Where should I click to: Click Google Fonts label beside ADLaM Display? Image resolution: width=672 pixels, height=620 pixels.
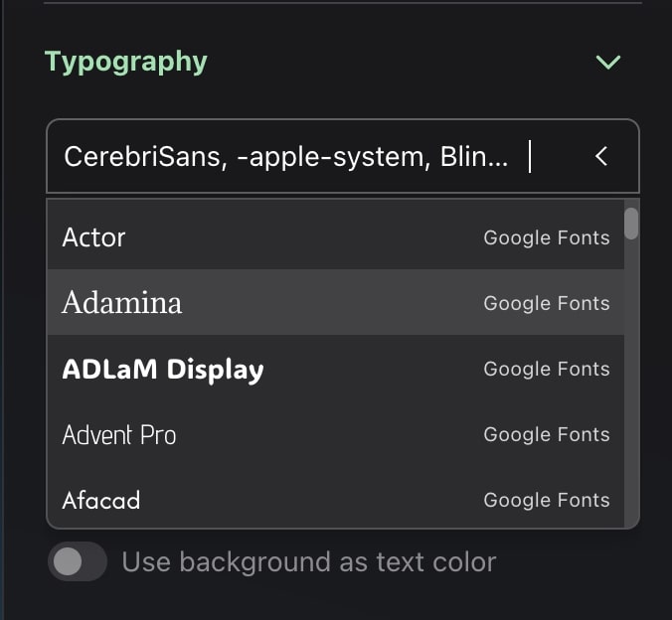(547, 369)
